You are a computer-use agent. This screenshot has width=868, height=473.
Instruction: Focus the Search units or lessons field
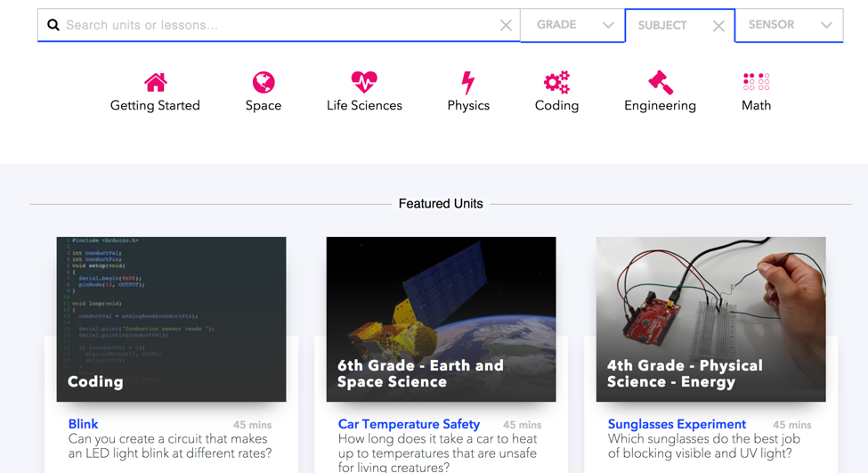(x=277, y=25)
